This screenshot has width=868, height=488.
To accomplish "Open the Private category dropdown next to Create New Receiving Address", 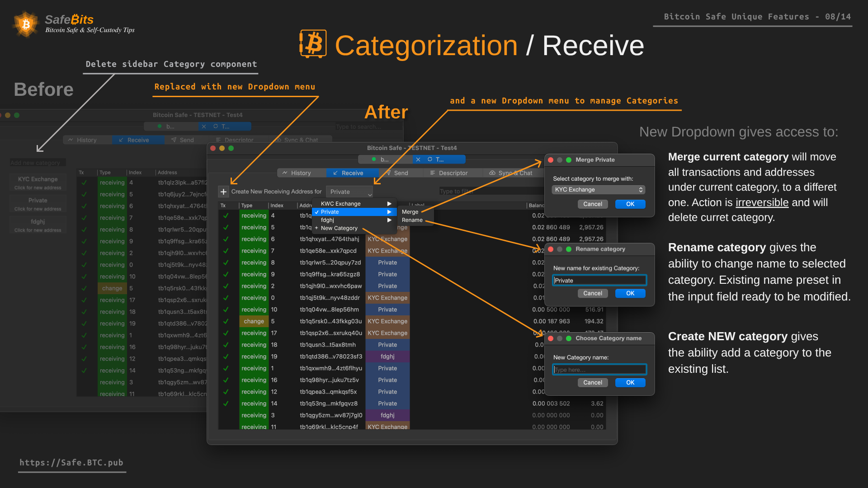I will [349, 192].
